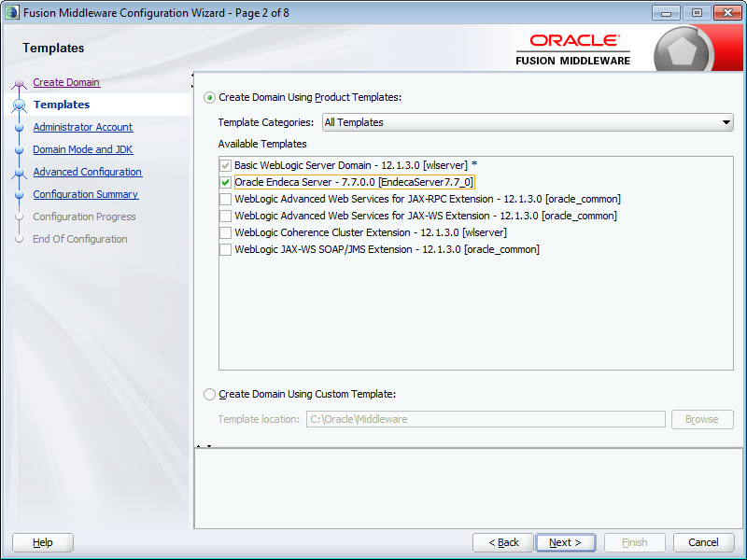The image size is (747, 560).
Task: Uncheck the Oracle Endeca Server template checkbox
Action: tap(225, 182)
